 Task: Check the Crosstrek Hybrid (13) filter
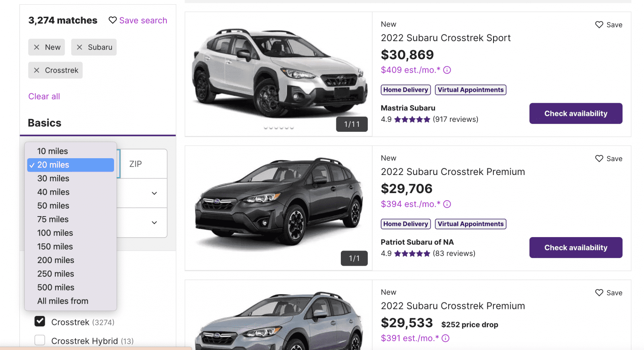click(x=39, y=340)
